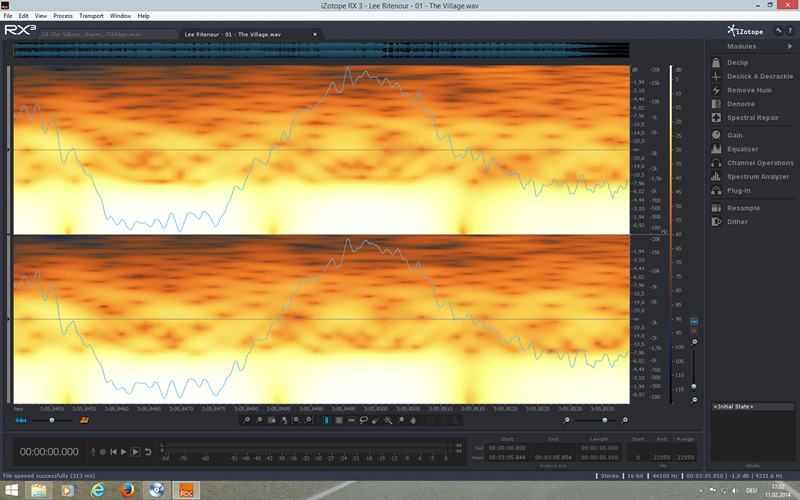
Task: Click the second magnifier zoom-out in the toolbar
Action: click(x=259, y=420)
